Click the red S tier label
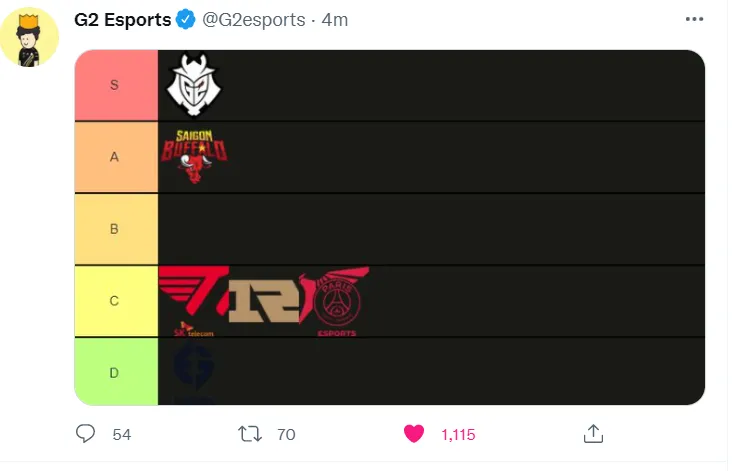 [115, 85]
